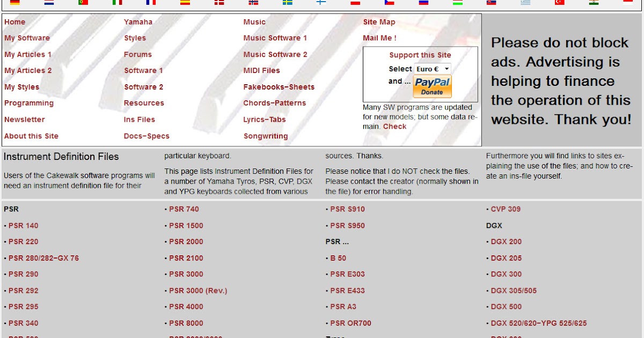Click the Check link
The height and width of the screenshot is (338, 644).
tap(394, 127)
